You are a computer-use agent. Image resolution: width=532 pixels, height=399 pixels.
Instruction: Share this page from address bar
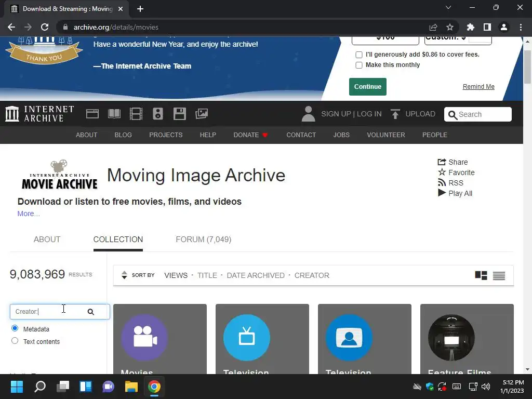(x=433, y=27)
